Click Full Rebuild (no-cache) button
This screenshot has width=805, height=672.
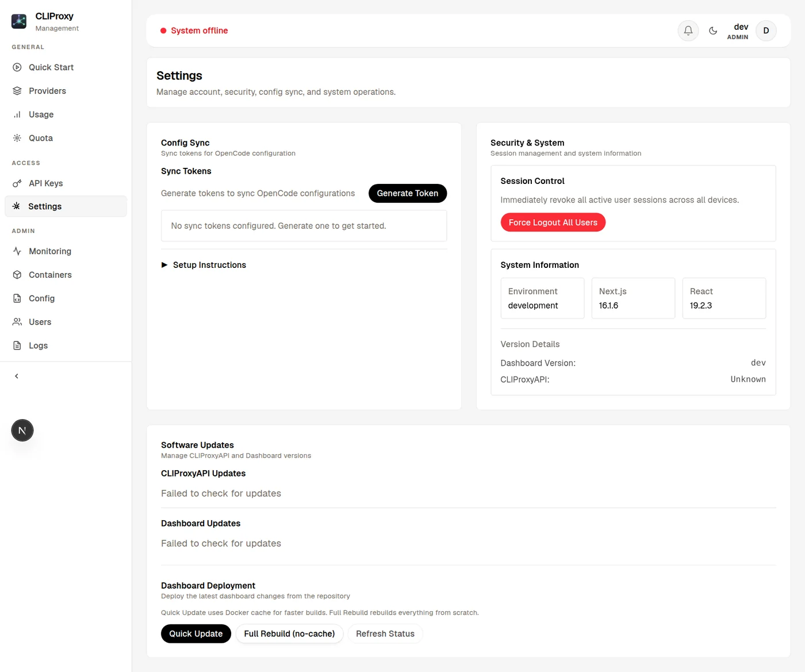(x=289, y=633)
